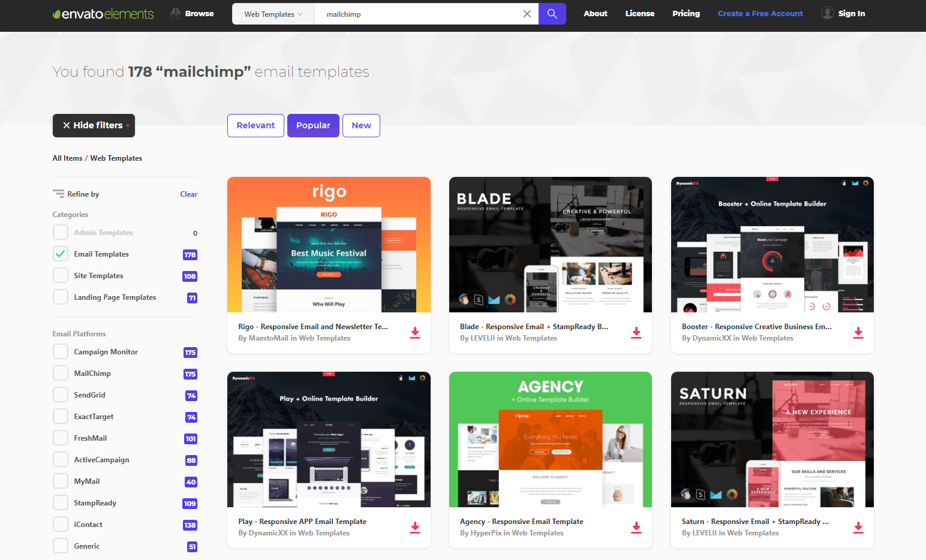This screenshot has height=560, width=926.
Task: Click the Email Templates count badge 178
Action: click(x=190, y=255)
